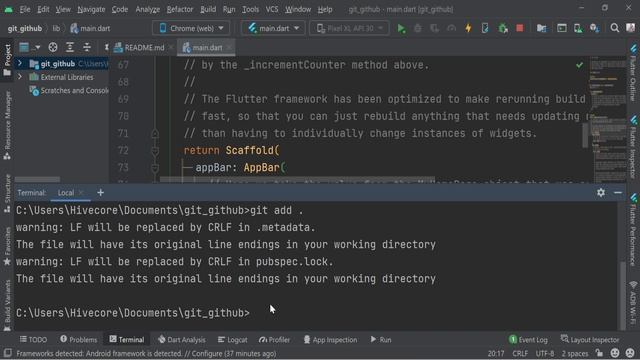Image resolution: width=640 pixels, height=360 pixels.
Task: Open the TODO tool window
Action: (33, 339)
